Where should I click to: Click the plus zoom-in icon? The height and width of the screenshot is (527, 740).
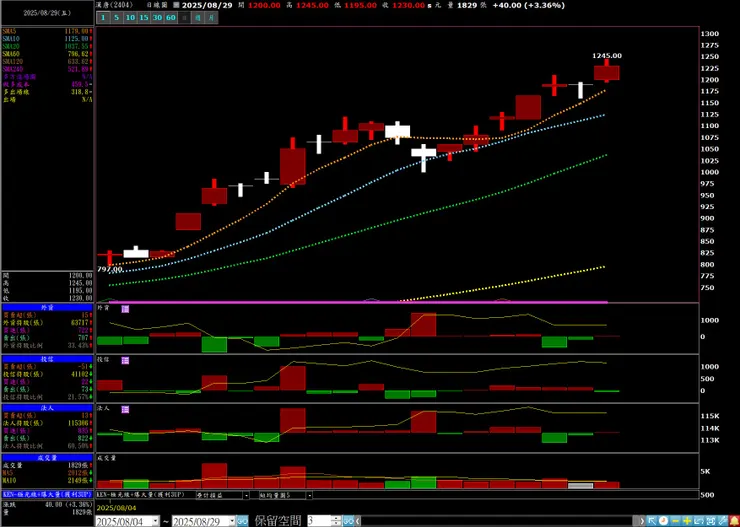point(687,521)
